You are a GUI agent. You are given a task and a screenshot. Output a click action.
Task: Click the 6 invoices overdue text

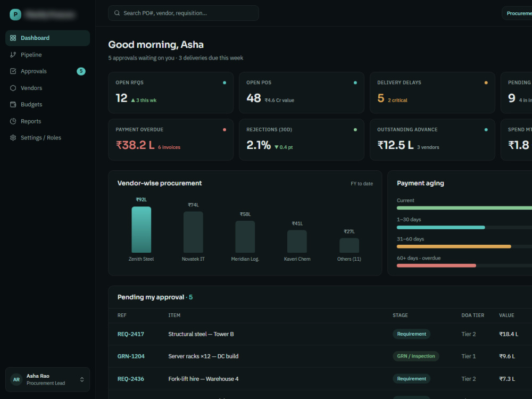point(169,147)
